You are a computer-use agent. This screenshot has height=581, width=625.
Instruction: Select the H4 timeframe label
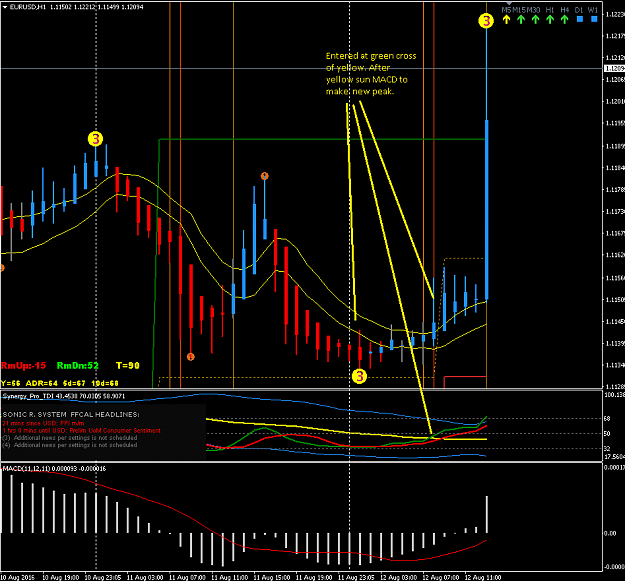[564, 10]
